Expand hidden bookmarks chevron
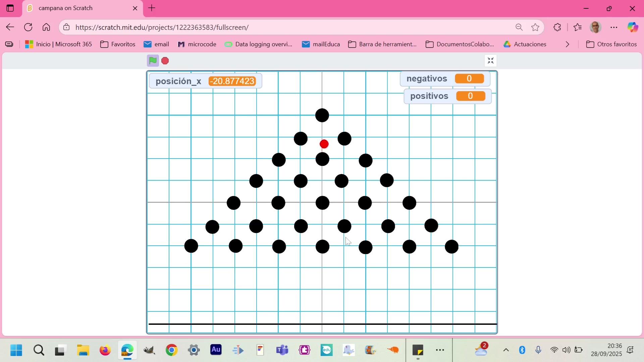This screenshot has width=644, height=362. coord(568,44)
